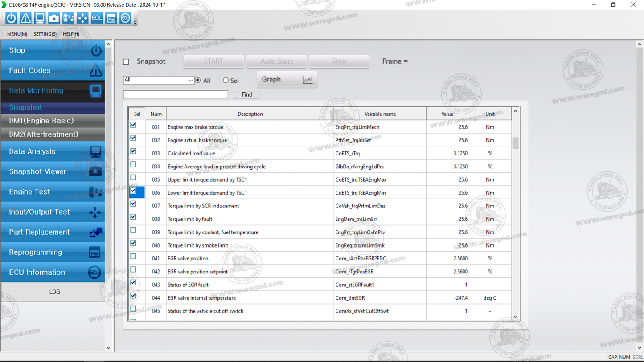
Task: Click the camera snapshot icon in the toolbar
Action: pos(54,18)
